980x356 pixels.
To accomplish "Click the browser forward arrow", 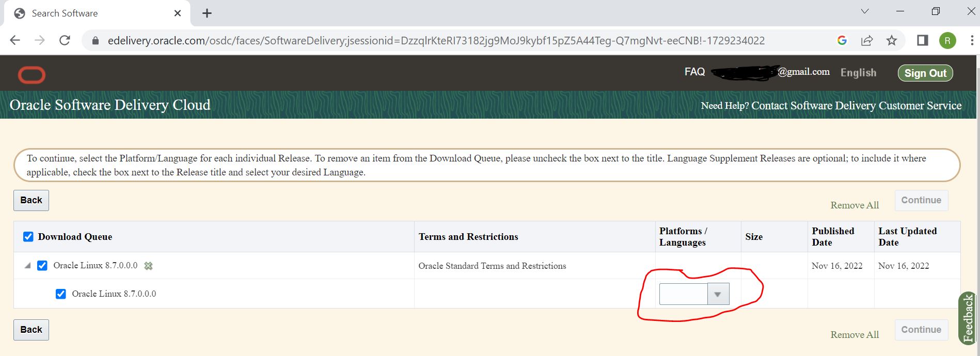I will [x=40, y=40].
